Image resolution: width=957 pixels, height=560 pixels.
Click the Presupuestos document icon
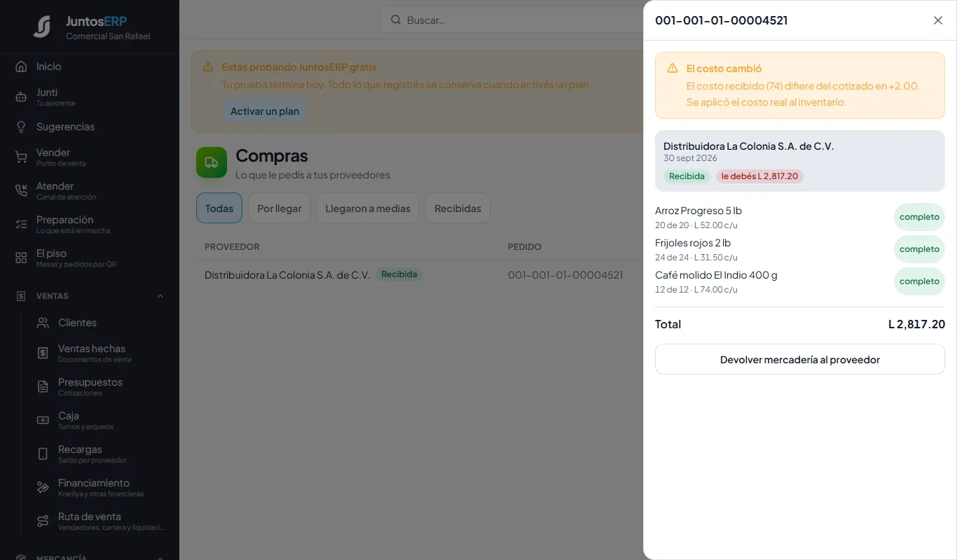point(43,387)
